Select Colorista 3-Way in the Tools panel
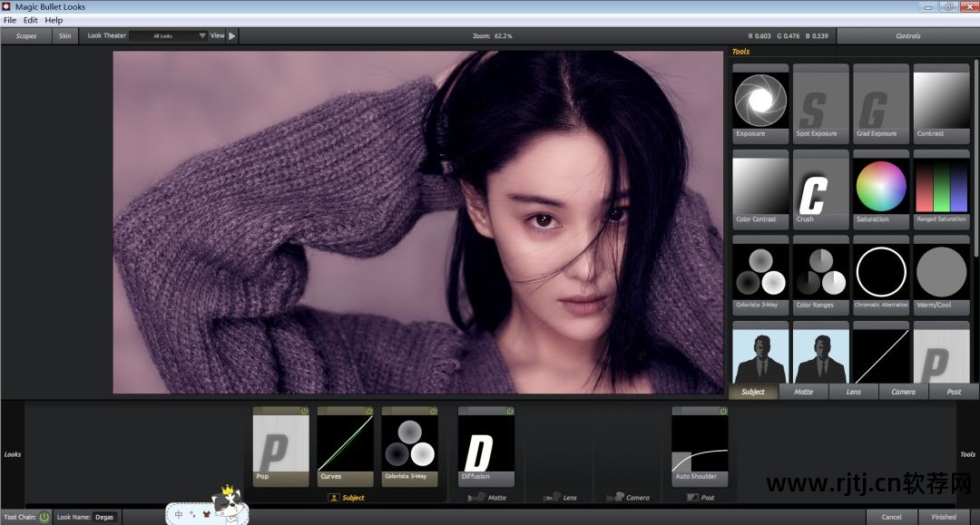 point(760,275)
